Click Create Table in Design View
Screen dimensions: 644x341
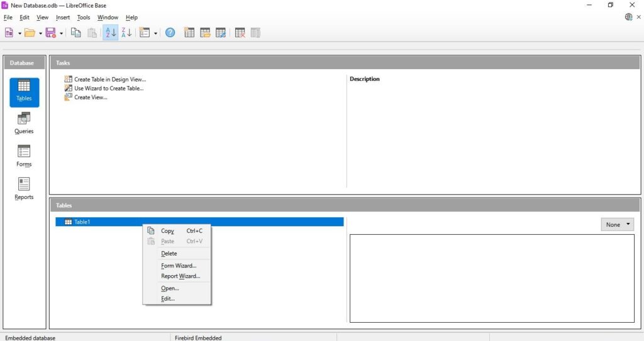[109, 79]
